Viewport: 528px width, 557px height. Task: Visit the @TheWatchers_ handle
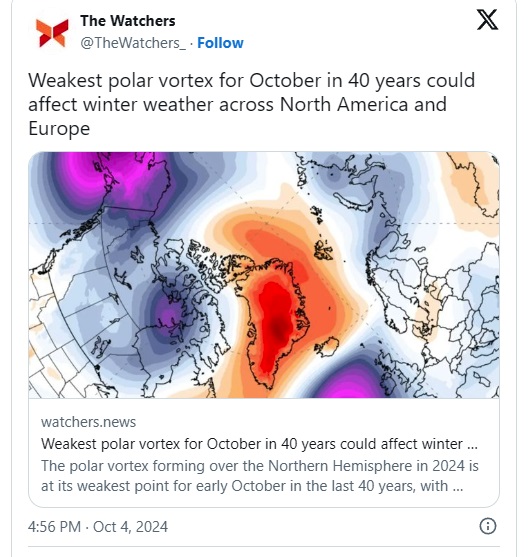click(x=133, y=43)
